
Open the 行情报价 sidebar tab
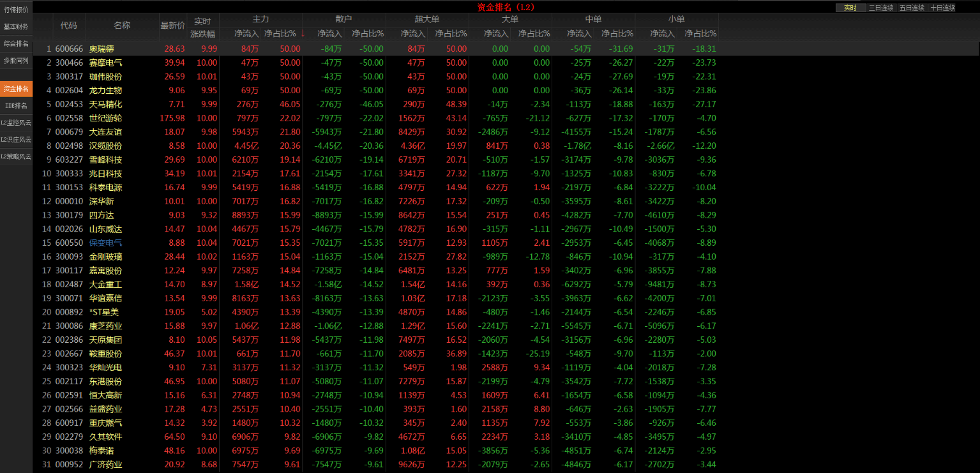click(x=16, y=10)
